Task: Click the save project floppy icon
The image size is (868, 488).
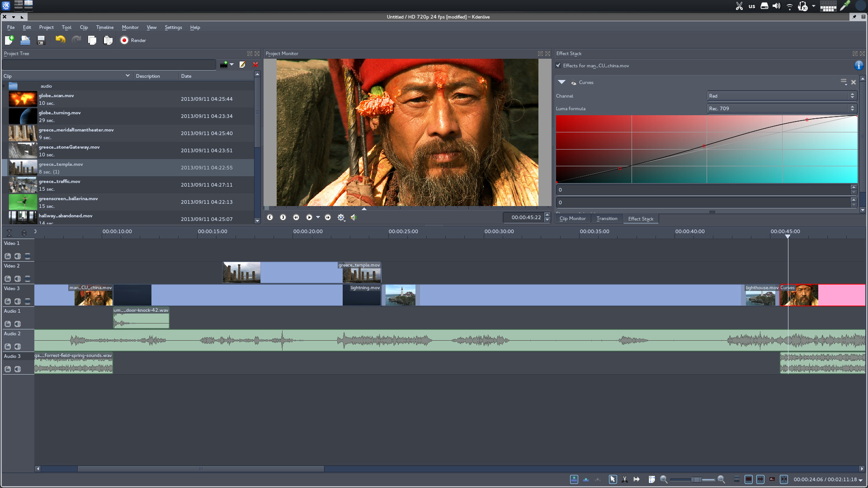Action: coord(41,40)
